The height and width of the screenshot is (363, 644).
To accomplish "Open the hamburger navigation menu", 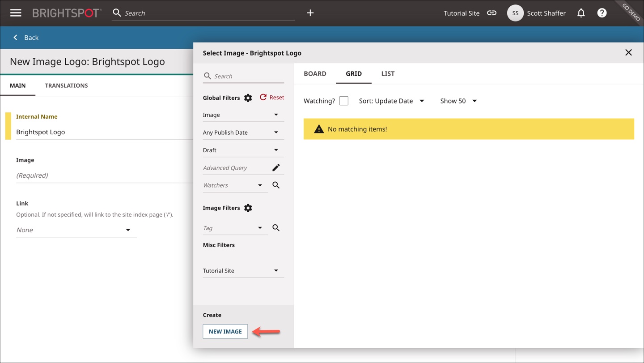I will (16, 13).
